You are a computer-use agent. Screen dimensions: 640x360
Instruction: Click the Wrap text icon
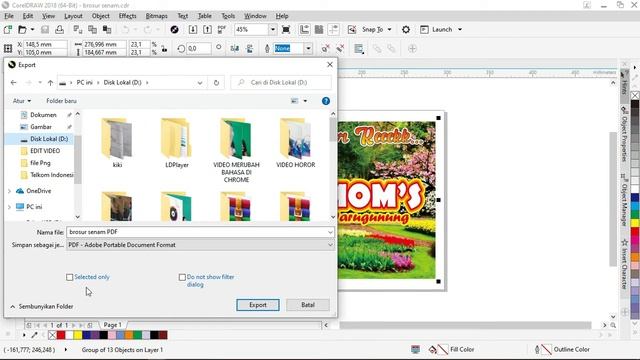359,49
